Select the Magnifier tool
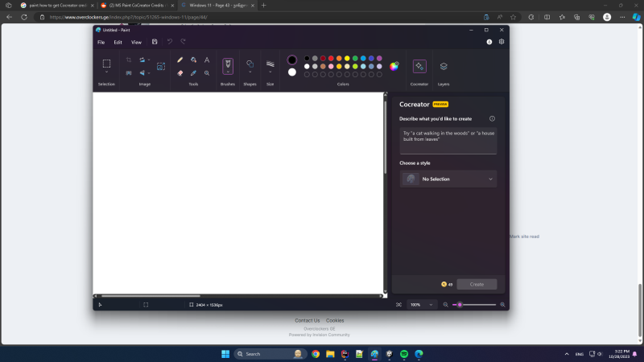644x362 pixels. 207,72
